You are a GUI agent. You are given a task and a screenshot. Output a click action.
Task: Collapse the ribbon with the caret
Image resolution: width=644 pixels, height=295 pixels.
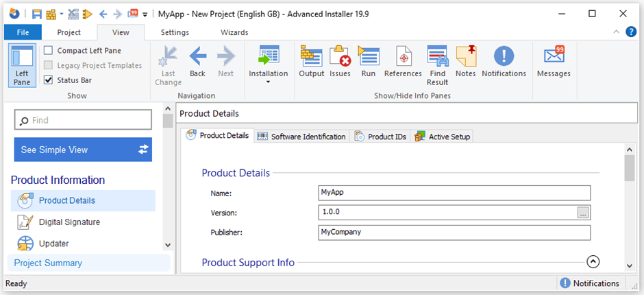tap(616, 32)
